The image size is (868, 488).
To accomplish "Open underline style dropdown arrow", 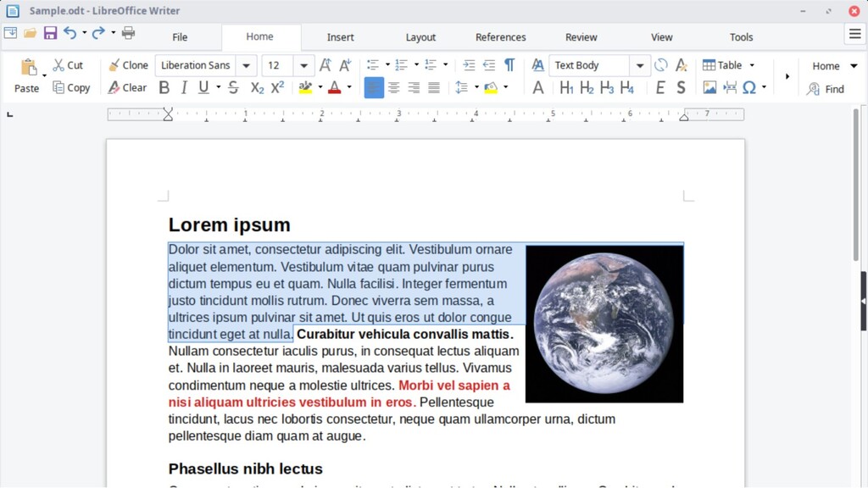I will (x=218, y=87).
